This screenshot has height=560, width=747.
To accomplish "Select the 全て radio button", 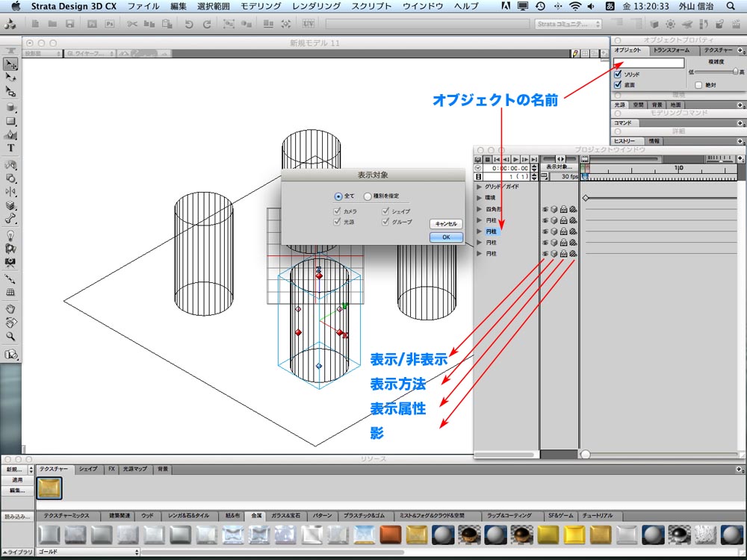I will click(x=339, y=196).
